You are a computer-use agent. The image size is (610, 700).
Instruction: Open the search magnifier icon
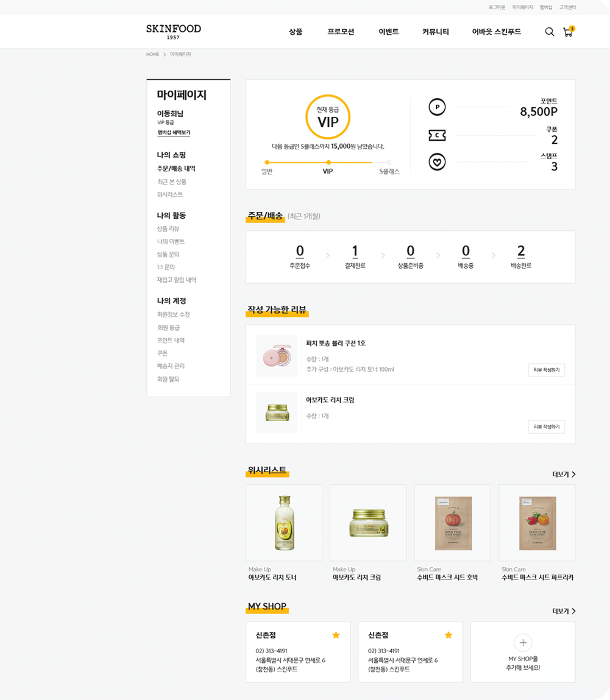(x=550, y=32)
